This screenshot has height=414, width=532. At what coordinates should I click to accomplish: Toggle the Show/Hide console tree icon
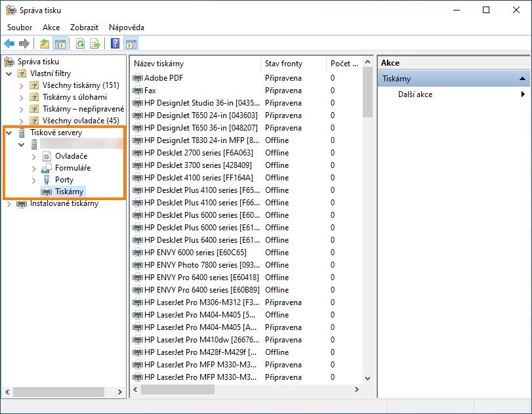click(x=60, y=44)
